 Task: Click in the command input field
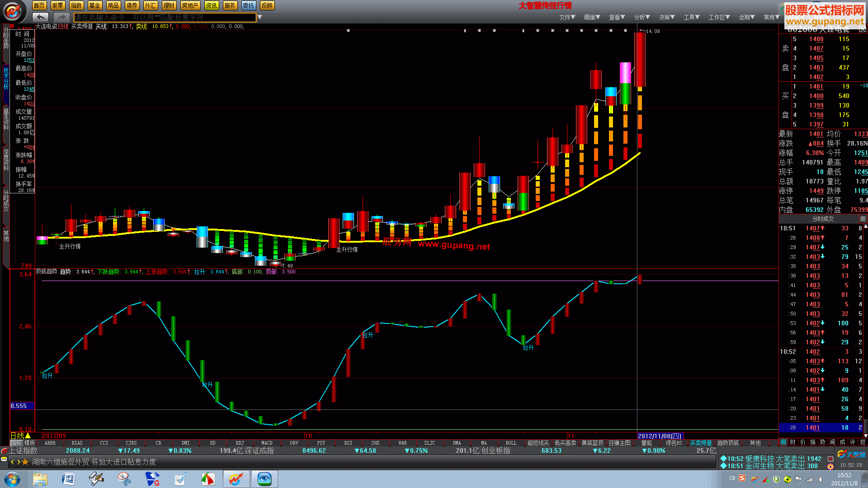tap(165, 17)
